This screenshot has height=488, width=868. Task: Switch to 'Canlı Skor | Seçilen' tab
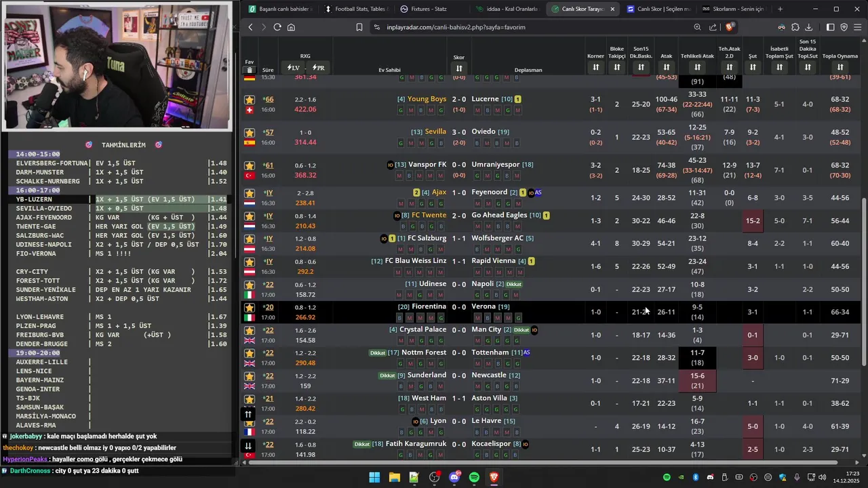coord(659,9)
